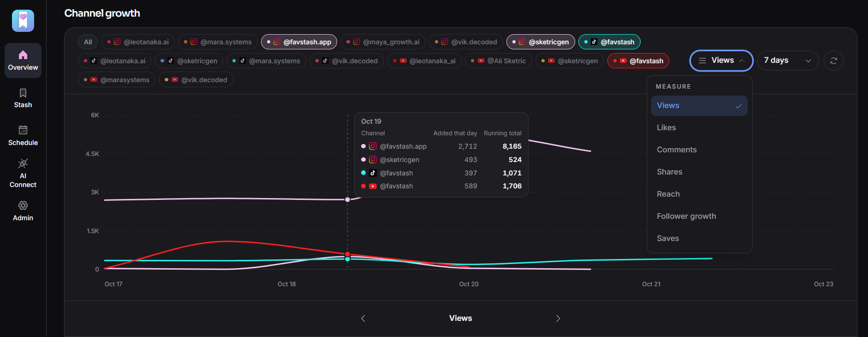Select Follower growth in measure menu
Viewport: 868px width, 337px height.
(x=699, y=216)
